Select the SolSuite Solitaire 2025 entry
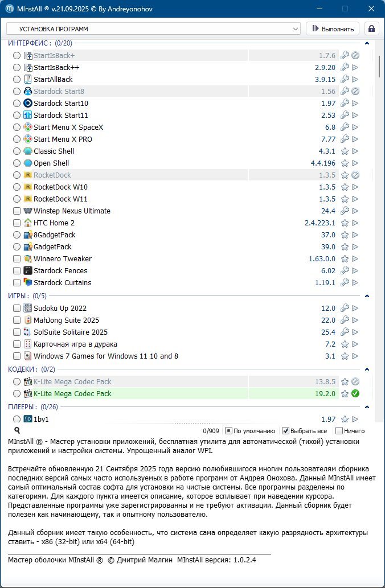The width and height of the screenshot is (385, 588). click(71, 332)
